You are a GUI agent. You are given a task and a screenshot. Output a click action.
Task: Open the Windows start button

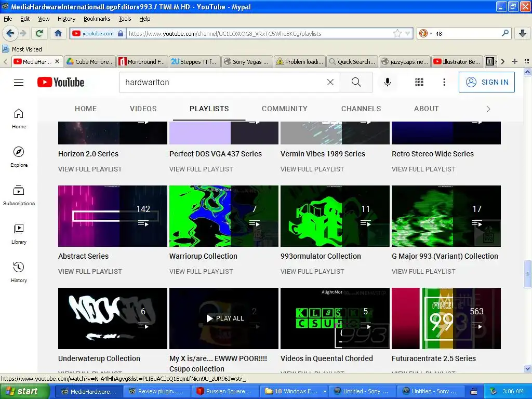pos(25,391)
